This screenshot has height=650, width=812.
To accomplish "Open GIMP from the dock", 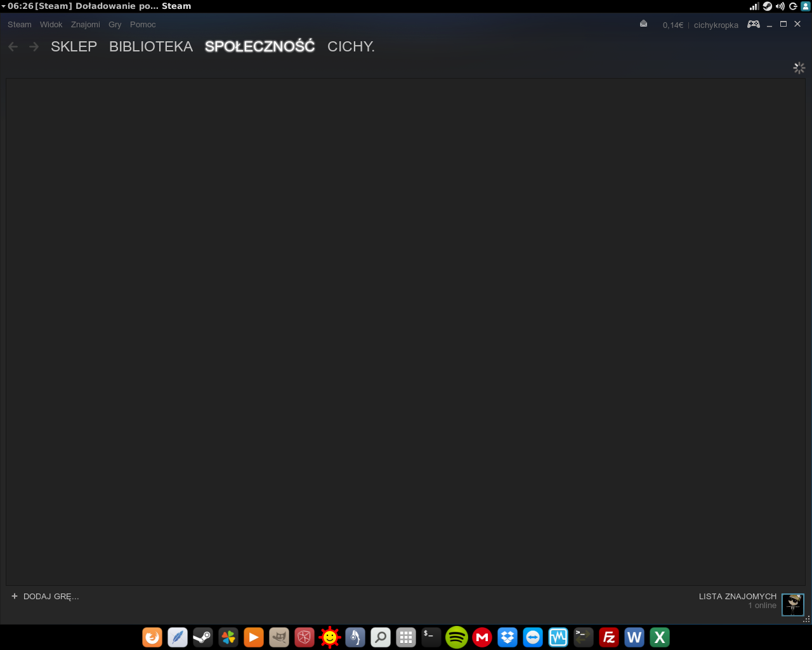I will (279, 637).
